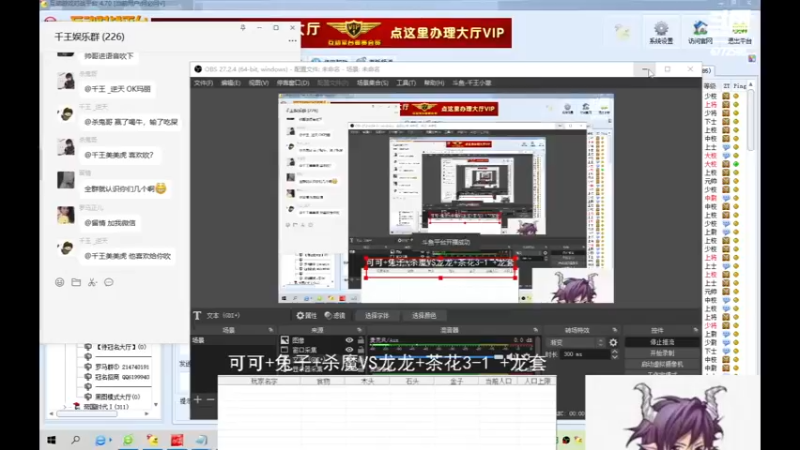Open OBS 视图(V) menu
The height and width of the screenshot is (450, 800).
point(258,83)
